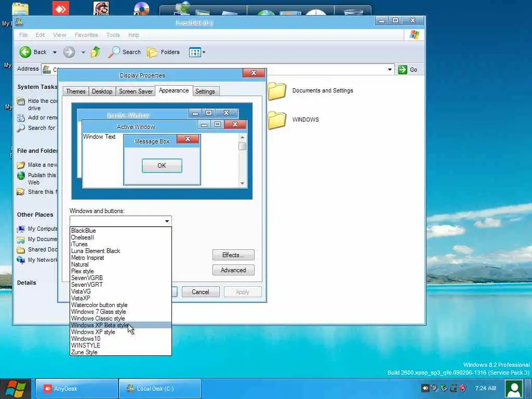The width and height of the screenshot is (532, 399).
Task: Expand the Views dropdown arrow
Action: [x=204, y=52]
